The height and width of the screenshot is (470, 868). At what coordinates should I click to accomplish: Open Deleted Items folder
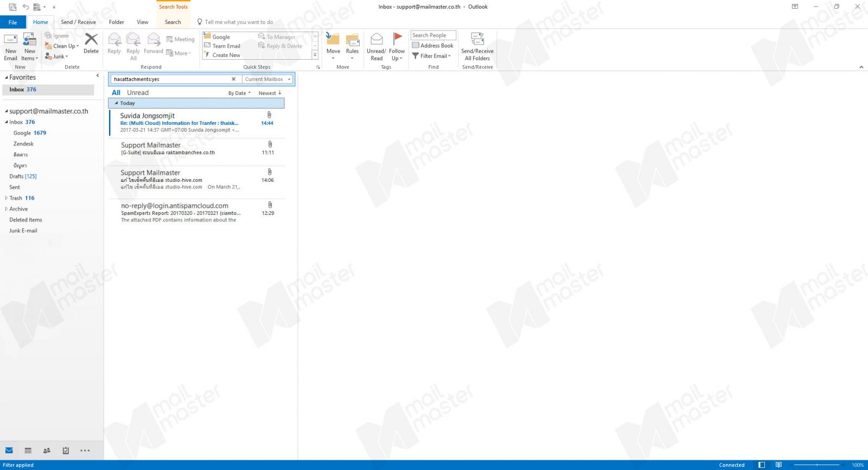point(25,220)
